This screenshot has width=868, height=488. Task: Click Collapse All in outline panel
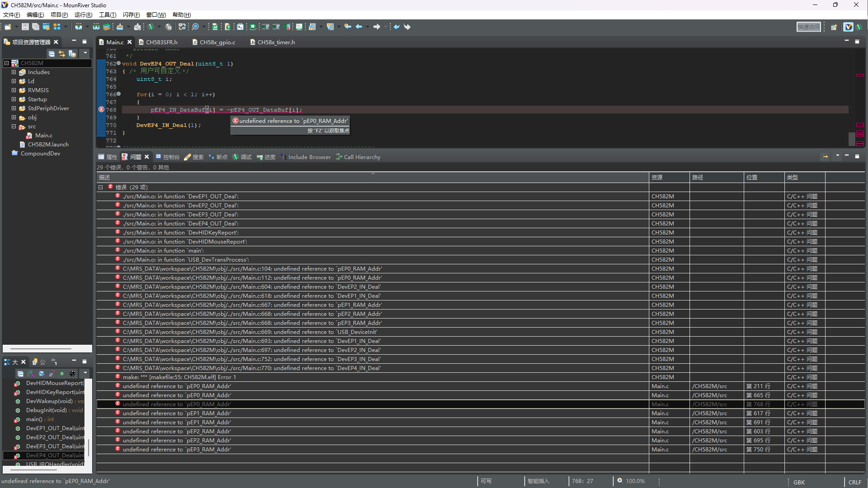click(20, 374)
